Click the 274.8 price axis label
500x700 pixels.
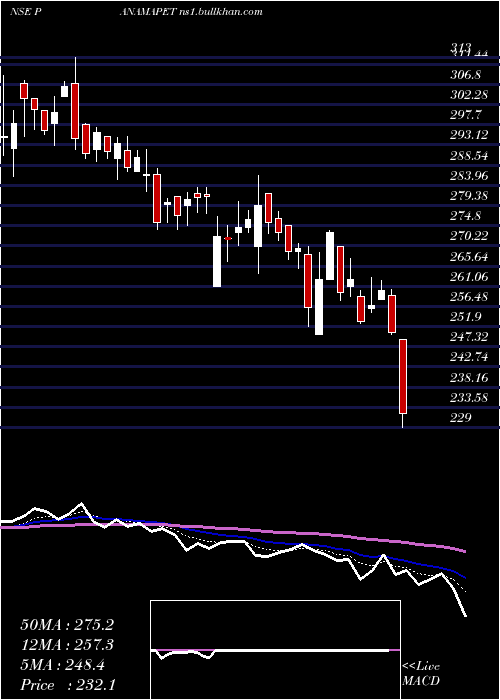coord(465,216)
